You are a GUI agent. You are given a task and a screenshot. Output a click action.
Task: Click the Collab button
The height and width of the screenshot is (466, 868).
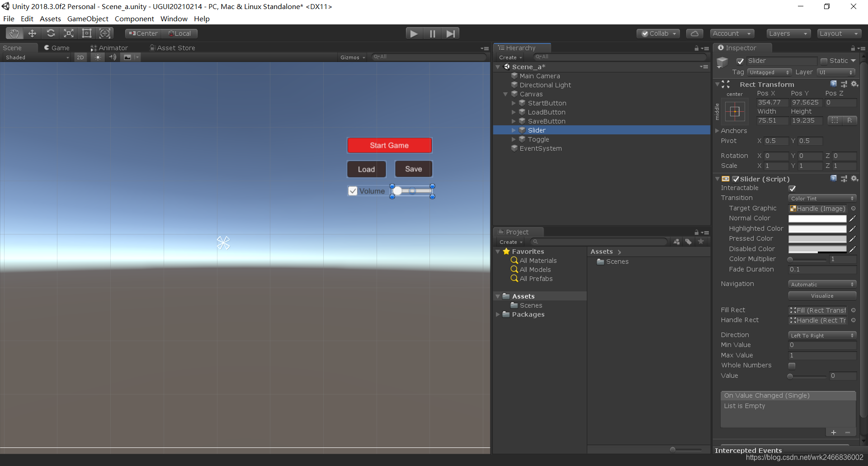659,33
